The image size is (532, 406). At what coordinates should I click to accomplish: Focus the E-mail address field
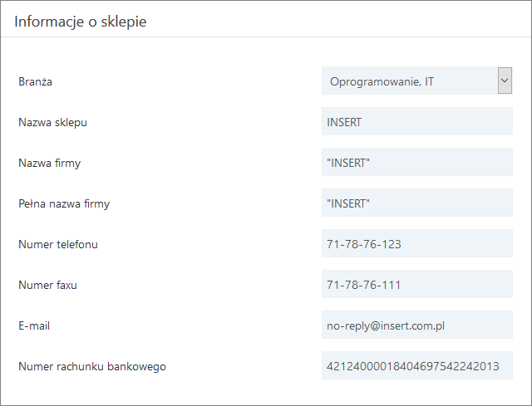(x=416, y=325)
